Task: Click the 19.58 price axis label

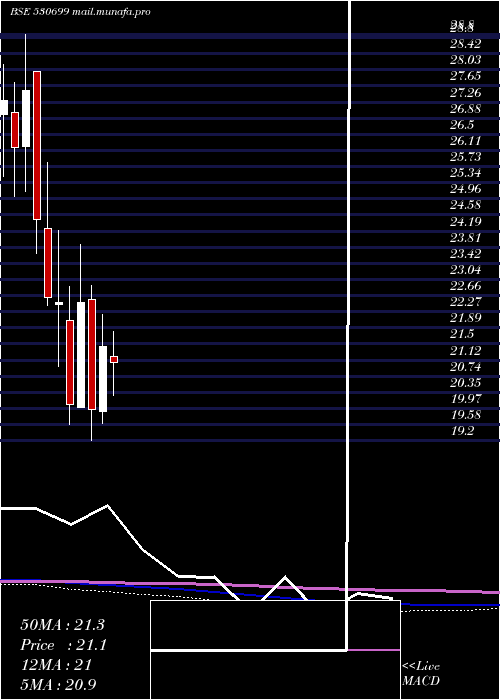Action: click(x=466, y=415)
